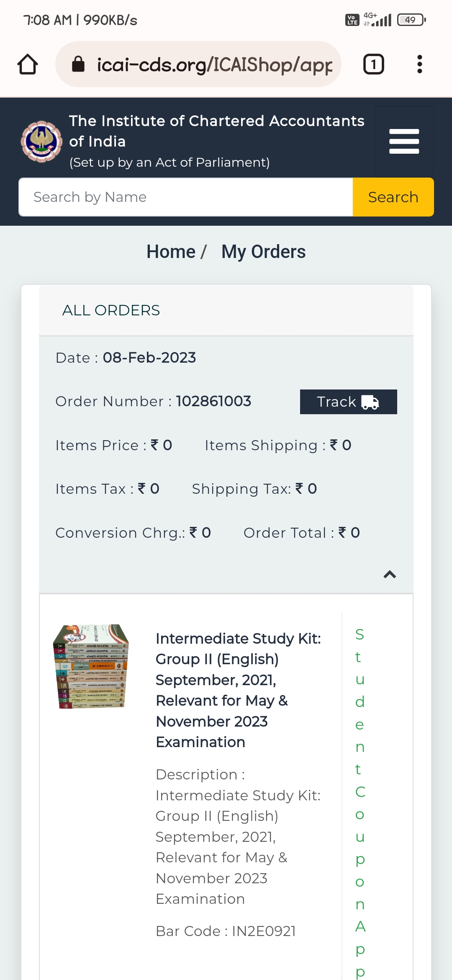Open Intermediate Study Kit product title
452x980 pixels.
coord(238,690)
